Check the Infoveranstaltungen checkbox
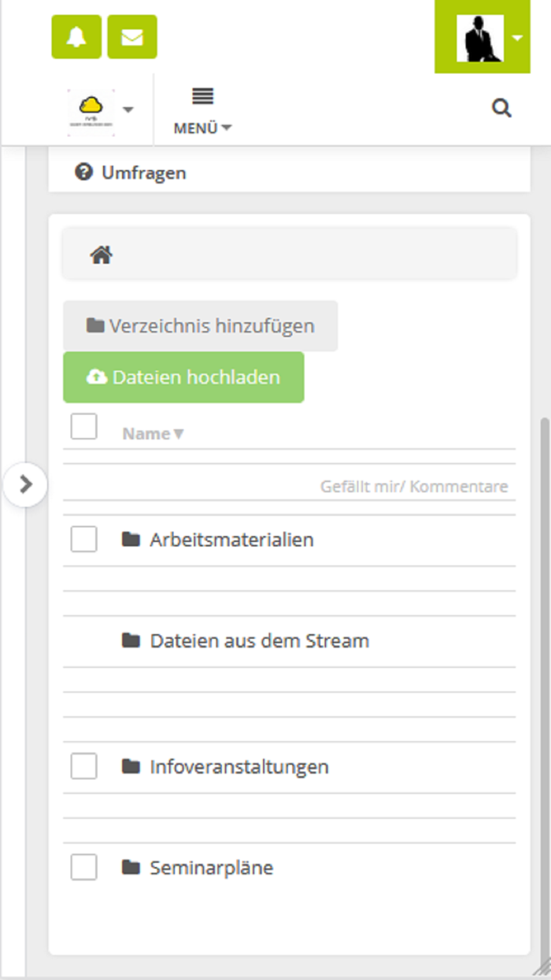Image resolution: width=551 pixels, height=980 pixels. click(x=83, y=765)
